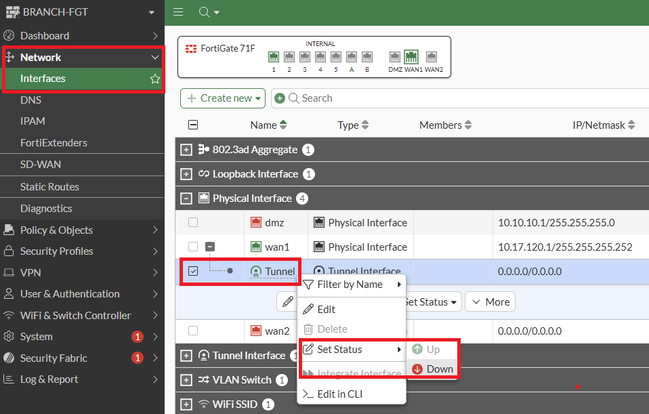Collapse wan1 child interfaces toggle
Viewport: 649px width, 414px height.
210,247
